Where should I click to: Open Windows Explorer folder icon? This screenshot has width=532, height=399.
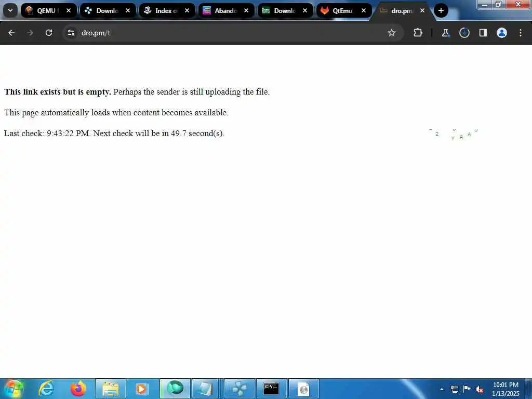pos(111,389)
